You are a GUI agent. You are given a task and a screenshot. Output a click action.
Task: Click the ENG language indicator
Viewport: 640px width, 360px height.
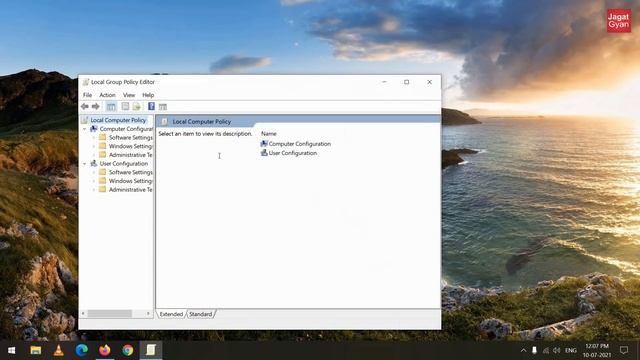[571, 350]
